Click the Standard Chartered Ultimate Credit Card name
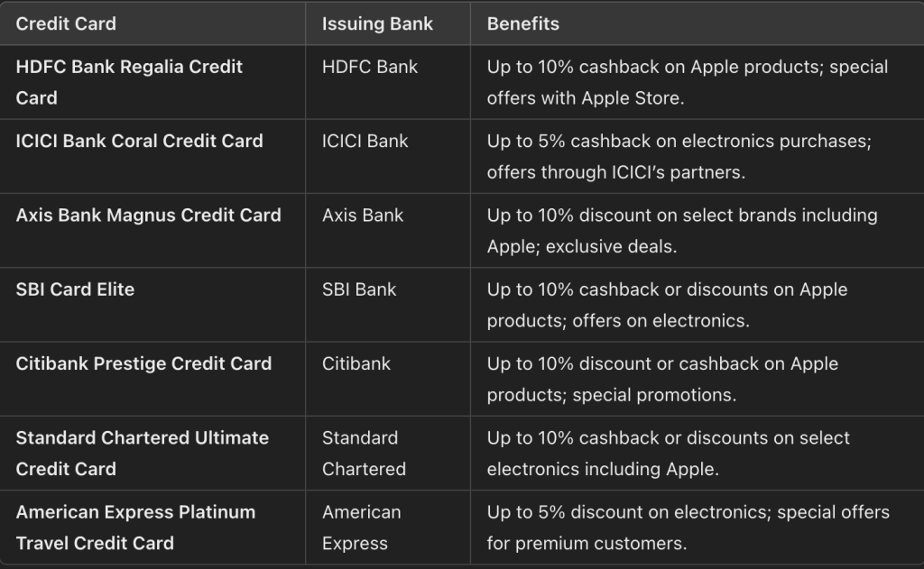The image size is (924, 569). tap(143, 453)
